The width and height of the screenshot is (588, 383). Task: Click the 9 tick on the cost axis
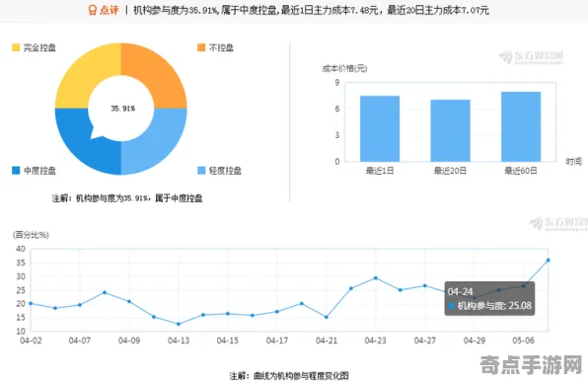click(337, 83)
